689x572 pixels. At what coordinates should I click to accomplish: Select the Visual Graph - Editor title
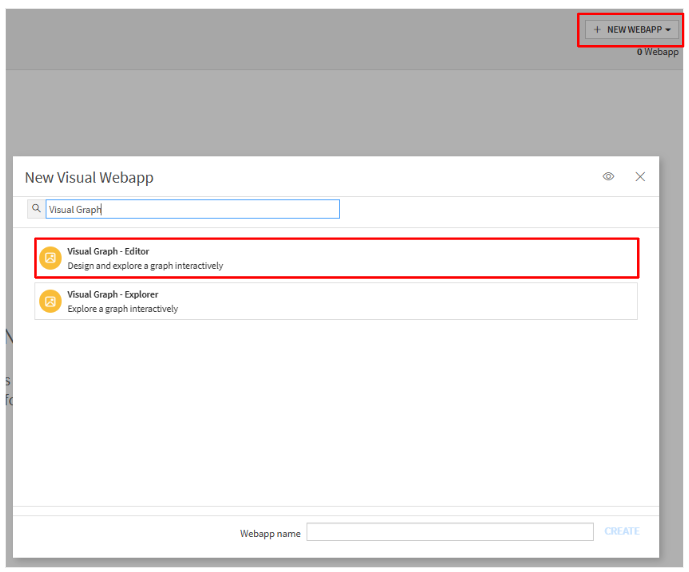[108, 251]
